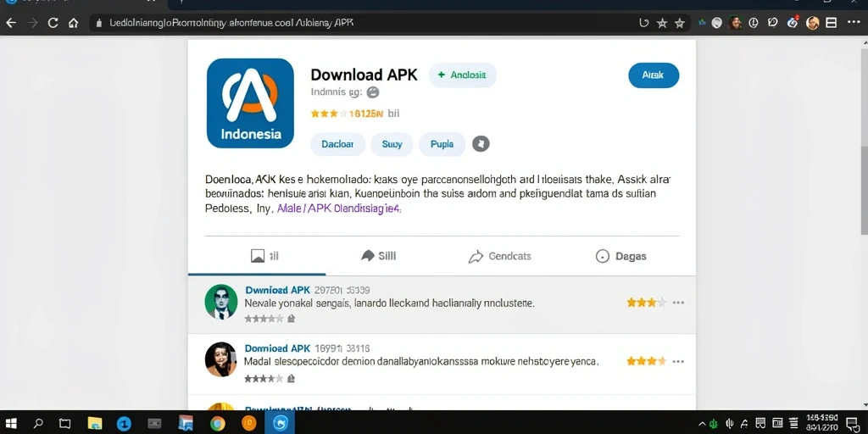
Task: Open Windows Start menu
Action: coord(11,424)
